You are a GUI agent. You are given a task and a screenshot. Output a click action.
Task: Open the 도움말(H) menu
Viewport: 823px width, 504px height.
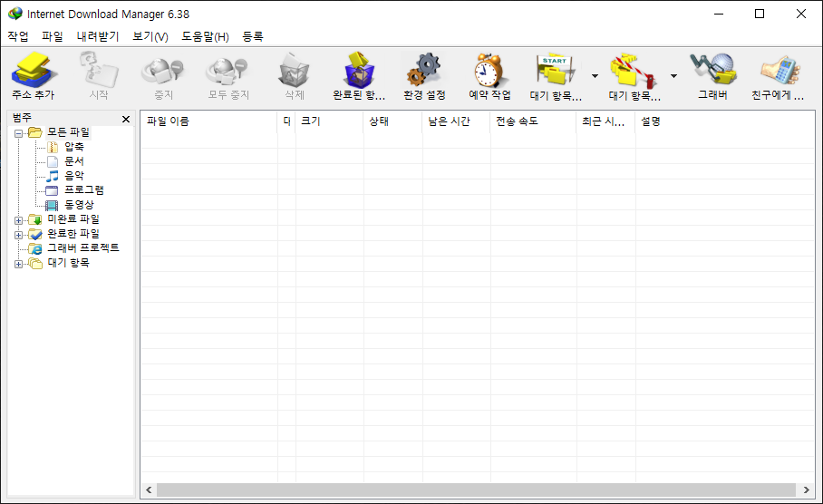tap(205, 36)
